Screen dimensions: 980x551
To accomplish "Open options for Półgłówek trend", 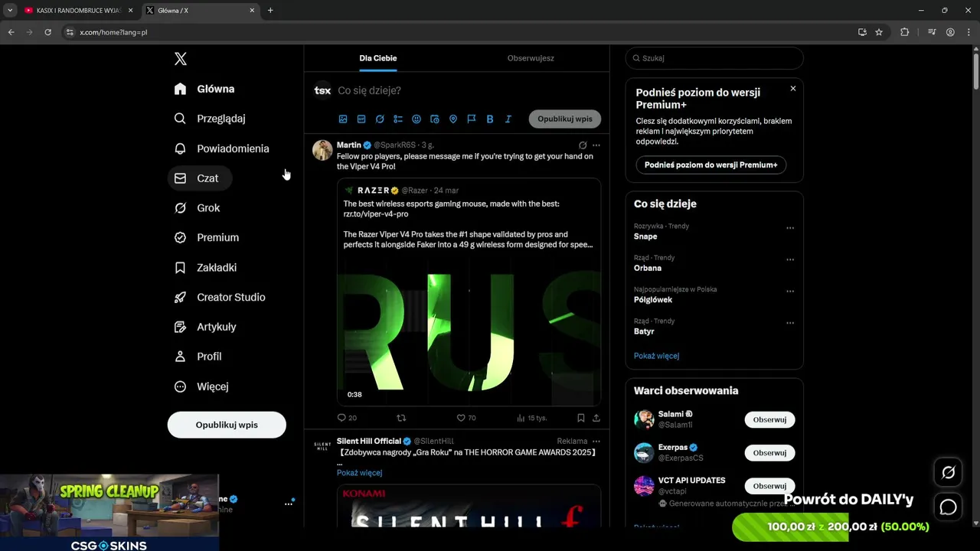I will coord(790,292).
